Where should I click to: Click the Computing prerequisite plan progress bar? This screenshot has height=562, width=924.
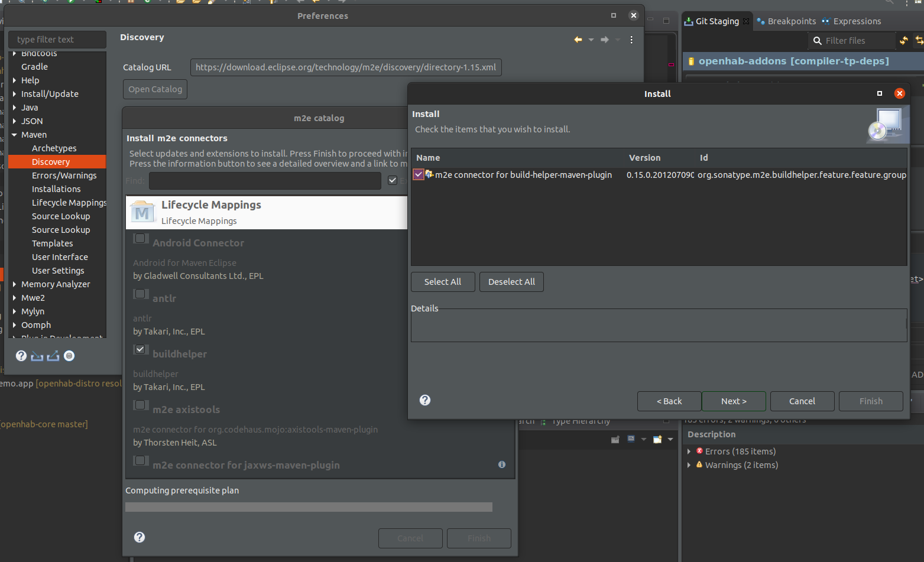coord(308,506)
